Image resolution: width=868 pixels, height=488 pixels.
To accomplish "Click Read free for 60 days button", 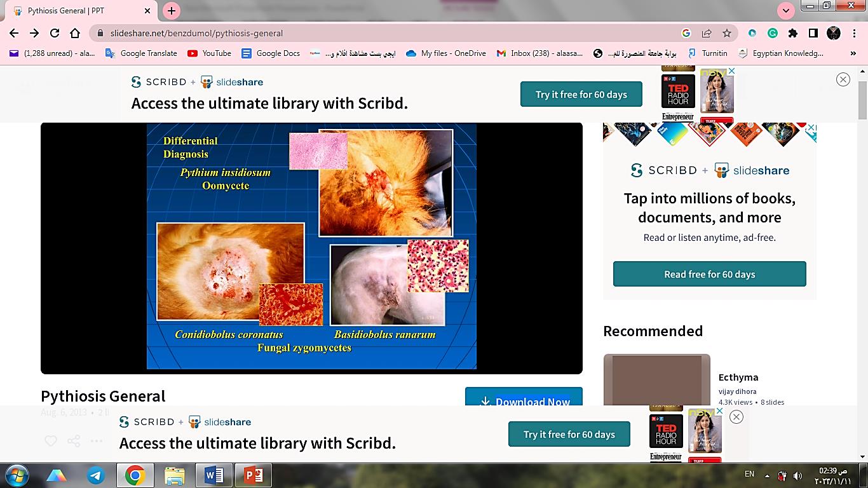I will click(x=709, y=274).
